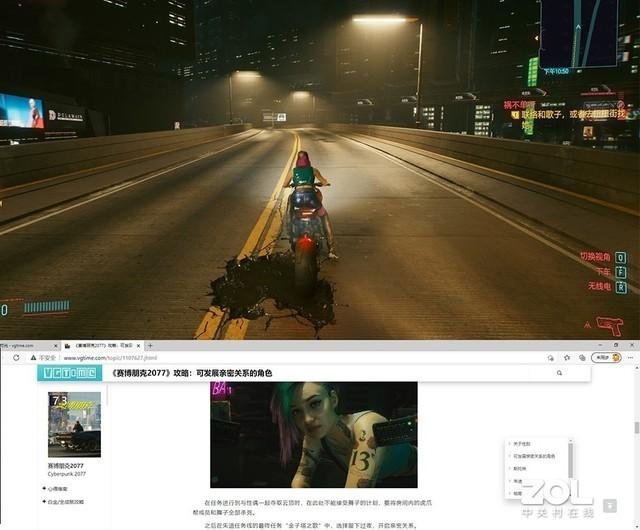The image size is (640, 530).
Task: Click the VGtime logo in the site header
Action: [67, 373]
